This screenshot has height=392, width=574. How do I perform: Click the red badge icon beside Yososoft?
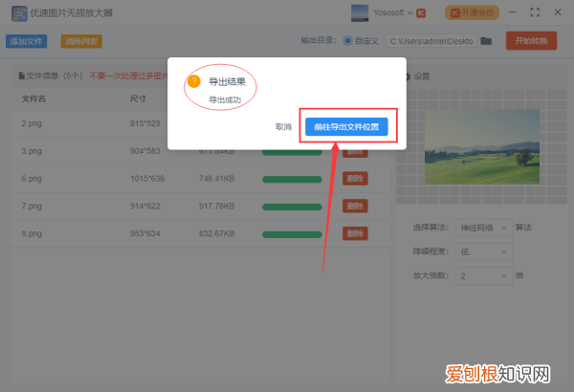click(x=421, y=13)
